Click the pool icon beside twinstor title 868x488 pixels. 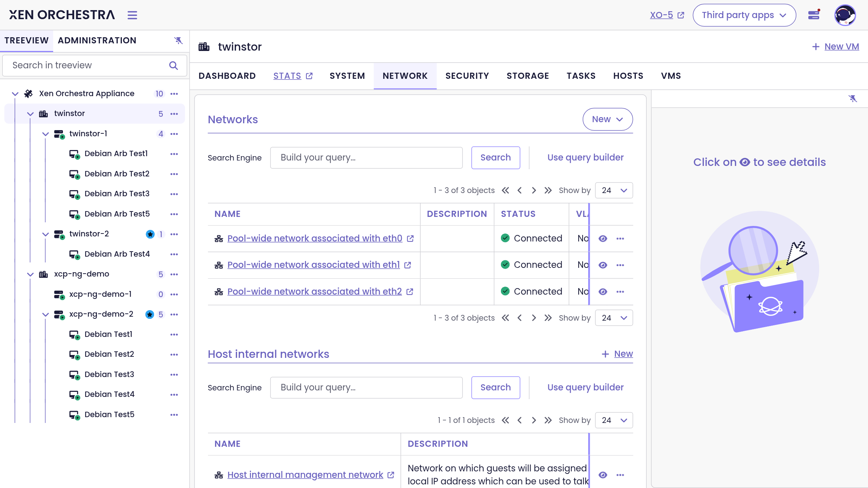coord(204,47)
